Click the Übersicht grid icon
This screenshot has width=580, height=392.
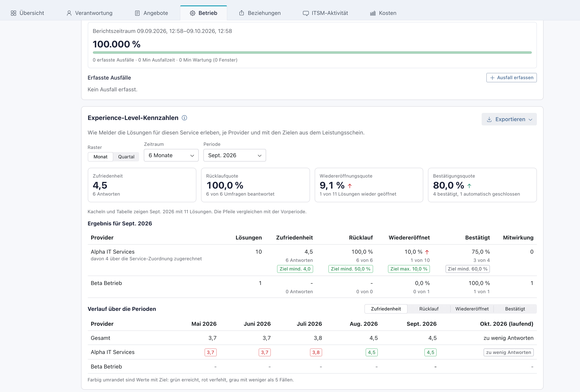(x=14, y=13)
